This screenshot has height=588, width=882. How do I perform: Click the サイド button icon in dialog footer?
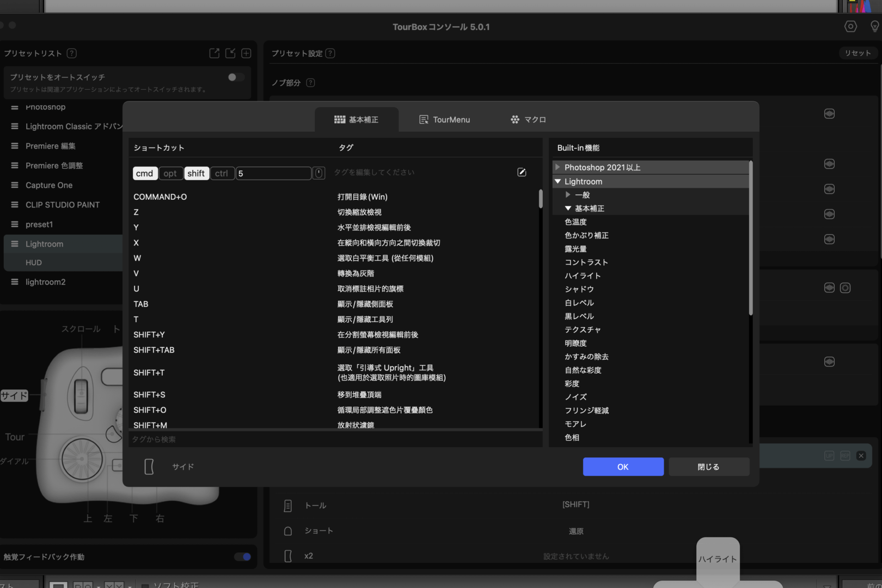click(x=149, y=467)
